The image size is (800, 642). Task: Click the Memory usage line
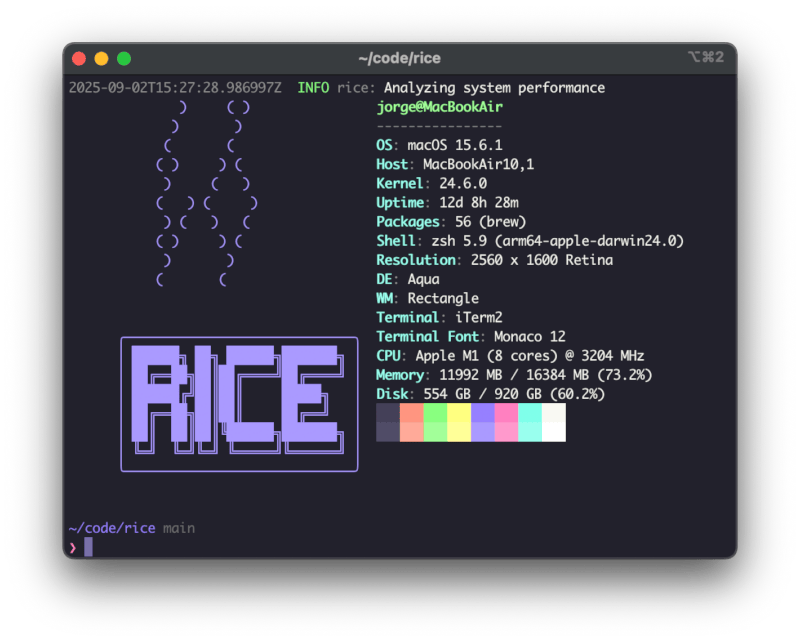(514, 375)
